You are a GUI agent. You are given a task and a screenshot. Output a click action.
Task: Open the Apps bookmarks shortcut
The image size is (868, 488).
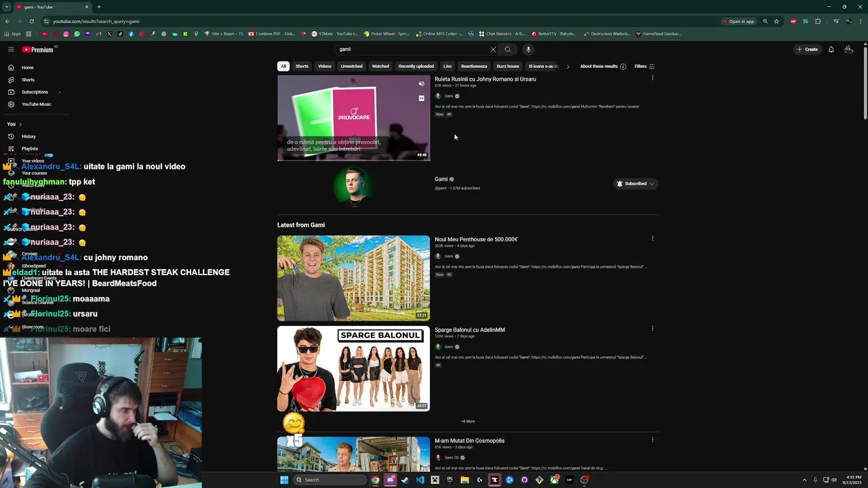[12, 34]
